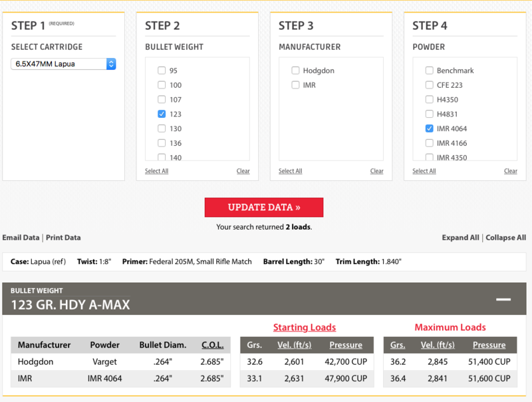
Task: Click the Update Data button
Action: pyautogui.click(x=264, y=207)
